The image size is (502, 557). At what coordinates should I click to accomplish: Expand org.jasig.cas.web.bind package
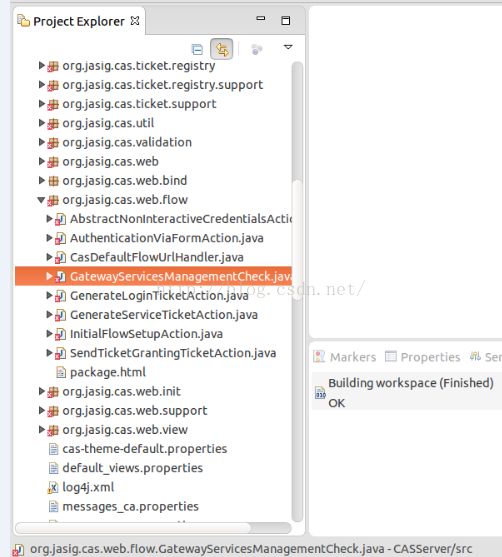[42, 180]
